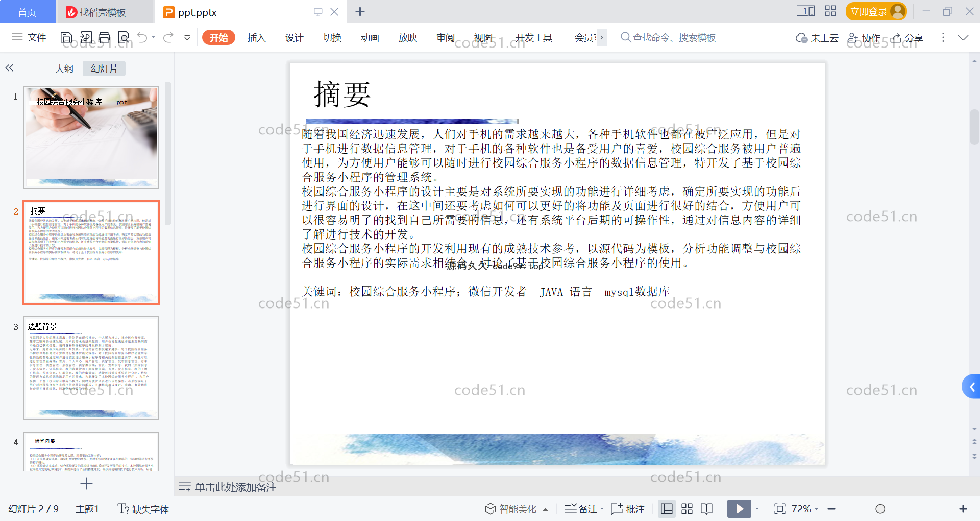Close the ppt.pptx document tab
This screenshot has width=980, height=521.
pyautogui.click(x=334, y=12)
